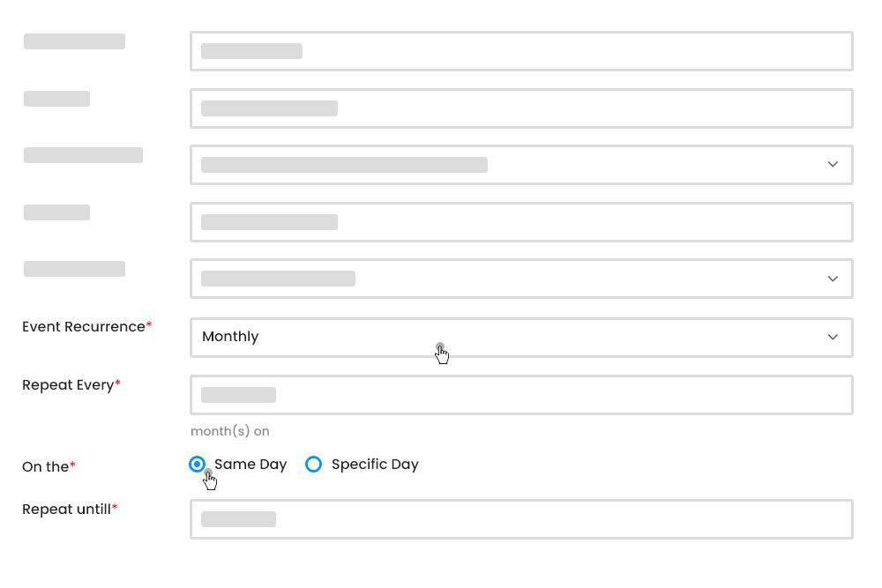
Task: Focus the Repeat untill input box
Action: (520, 518)
